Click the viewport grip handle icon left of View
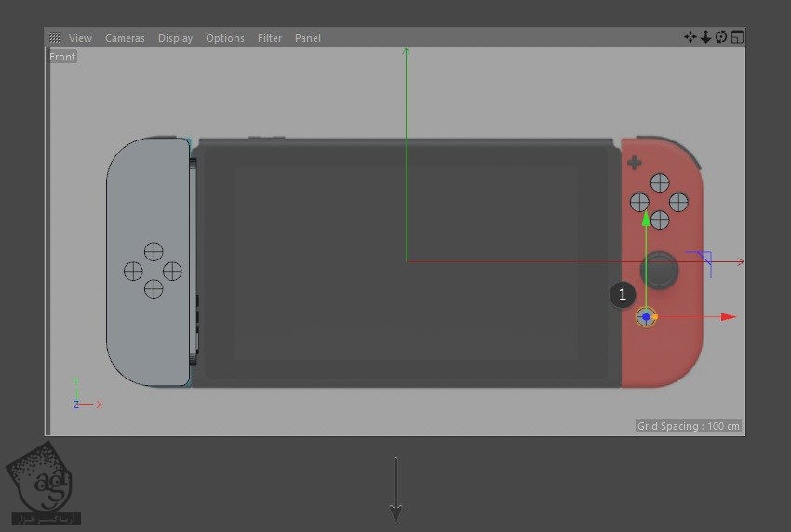Viewport: 791px width, 532px height. tap(55, 37)
